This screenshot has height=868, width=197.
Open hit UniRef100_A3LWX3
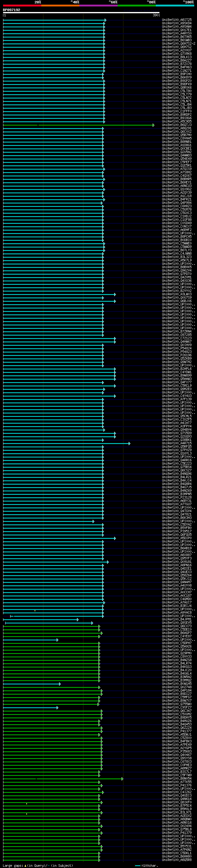(x=177, y=294)
